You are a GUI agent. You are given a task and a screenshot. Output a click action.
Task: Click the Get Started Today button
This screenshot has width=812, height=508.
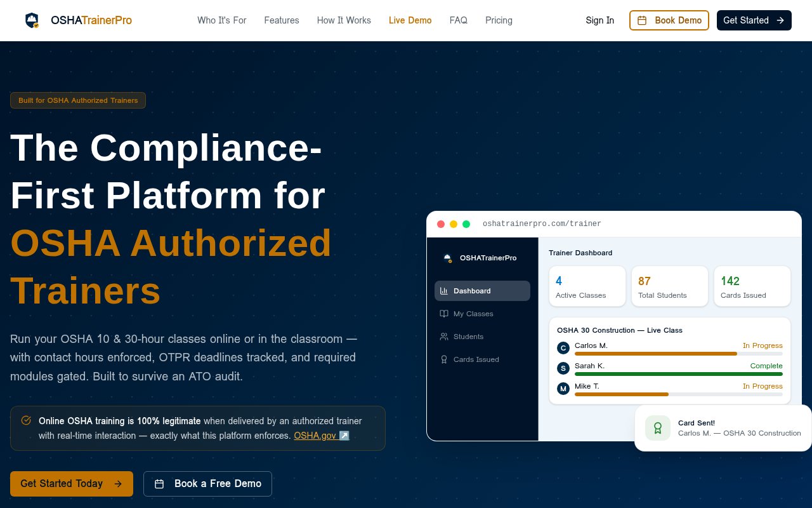72,484
